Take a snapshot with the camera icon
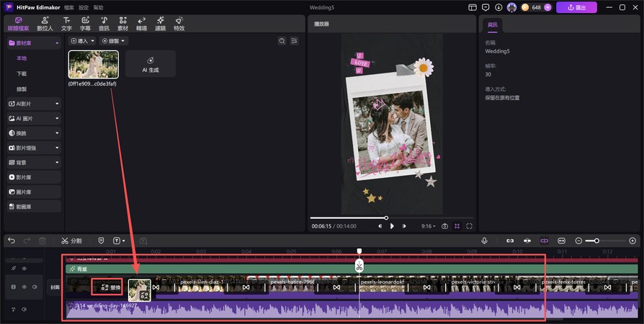 [x=444, y=226]
